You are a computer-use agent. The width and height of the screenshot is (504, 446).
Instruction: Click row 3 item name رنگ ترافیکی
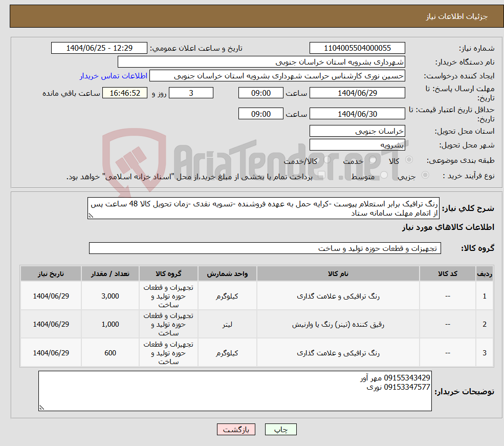tap(338, 353)
